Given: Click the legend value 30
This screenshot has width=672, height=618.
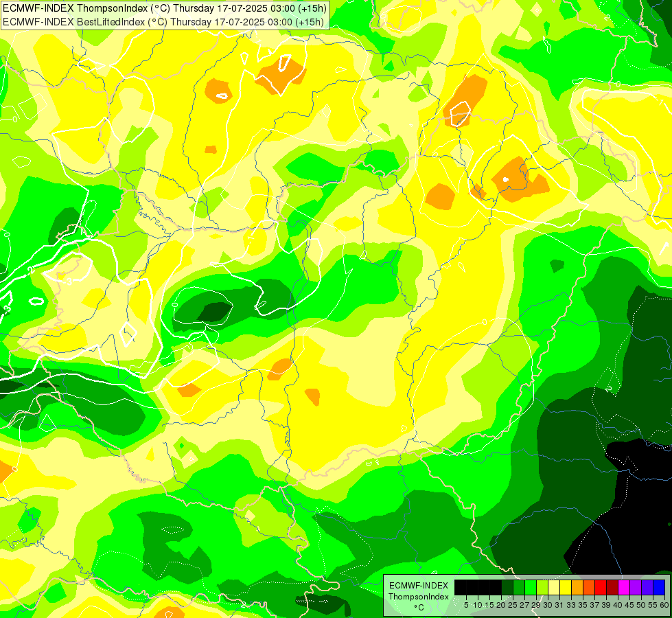Looking at the screenshot, I should pos(548,605).
